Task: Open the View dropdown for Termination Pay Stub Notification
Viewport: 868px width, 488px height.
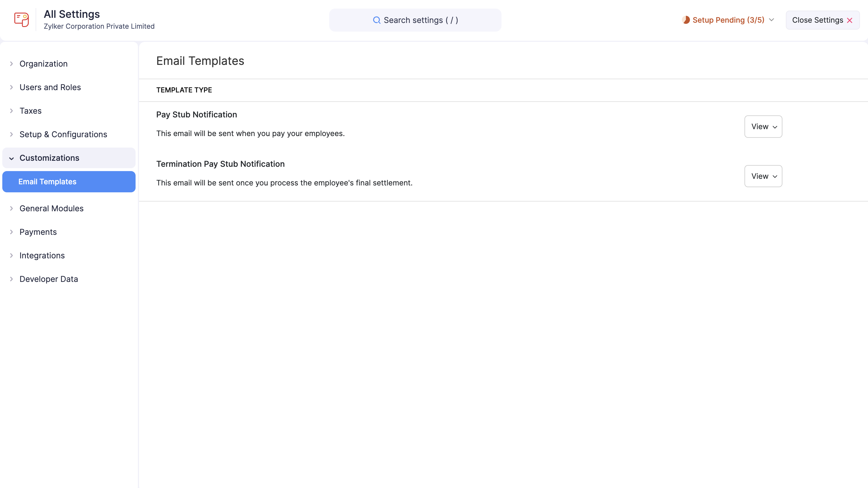Action: pos(763,176)
